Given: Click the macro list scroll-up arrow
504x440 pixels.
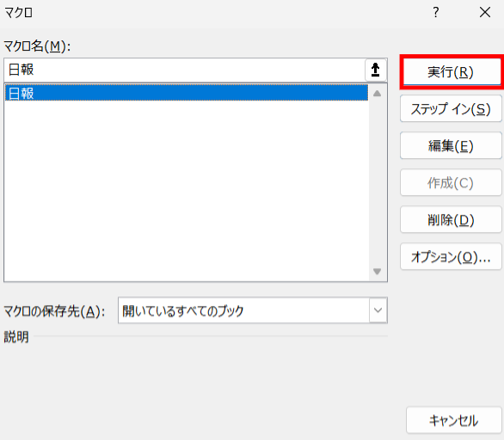Looking at the screenshot, I should 377,94.
